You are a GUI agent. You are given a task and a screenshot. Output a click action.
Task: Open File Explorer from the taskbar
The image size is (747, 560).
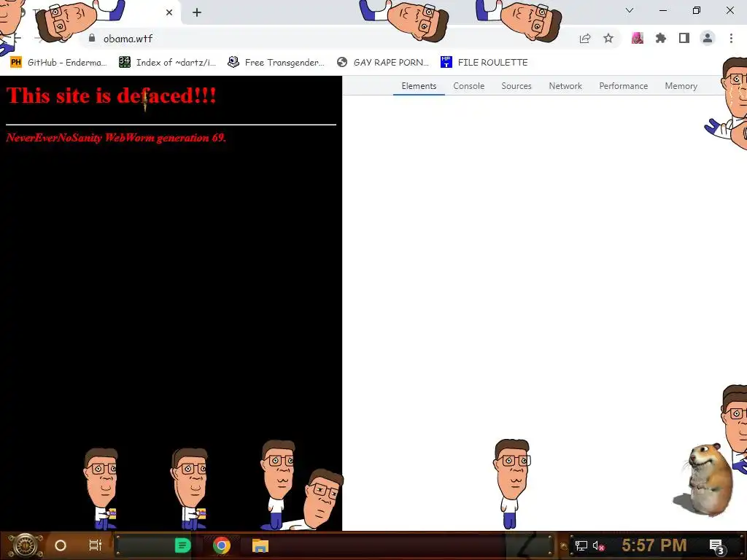pos(260,545)
